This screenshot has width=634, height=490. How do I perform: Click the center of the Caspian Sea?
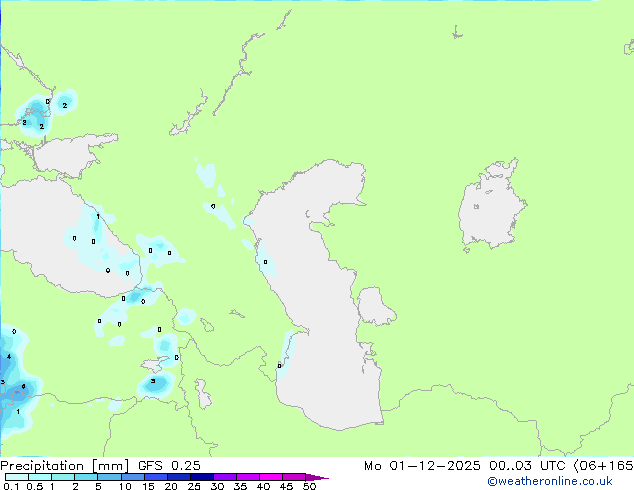(320, 290)
